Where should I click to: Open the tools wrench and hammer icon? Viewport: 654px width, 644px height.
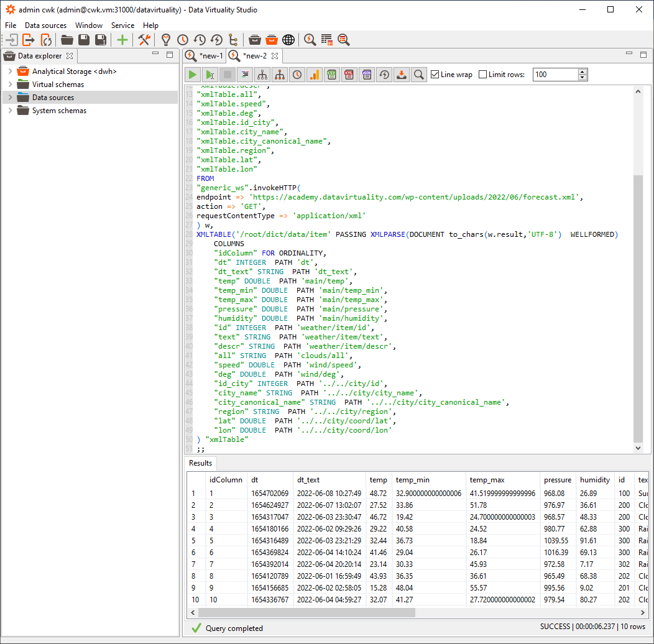pyautogui.click(x=144, y=40)
